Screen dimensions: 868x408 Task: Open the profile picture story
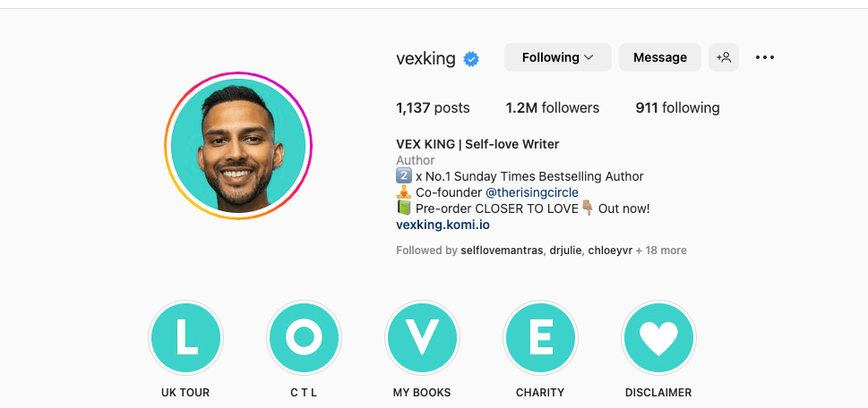[x=238, y=146]
